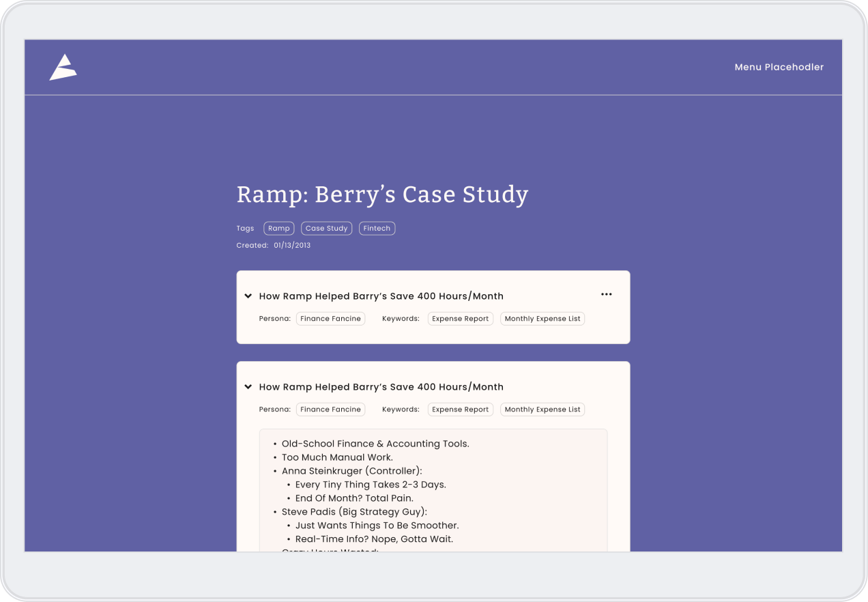
Task: Click the Persona: label in second card
Action: [275, 410]
